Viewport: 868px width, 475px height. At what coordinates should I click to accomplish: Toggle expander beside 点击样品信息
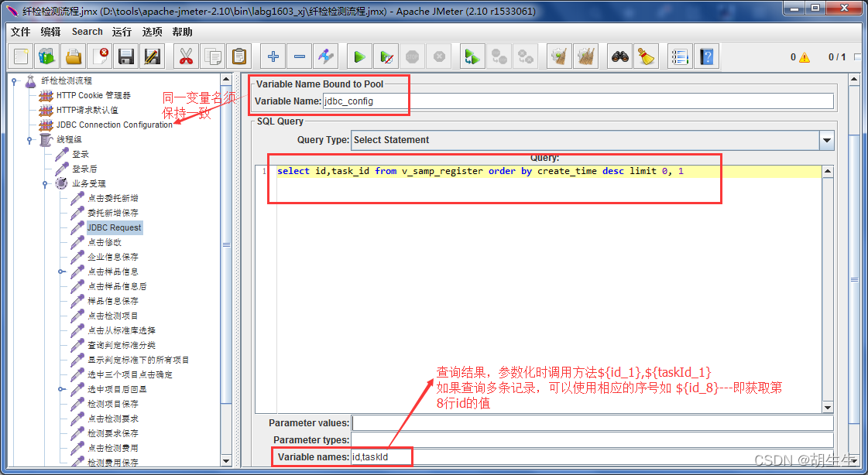coord(61,272)
